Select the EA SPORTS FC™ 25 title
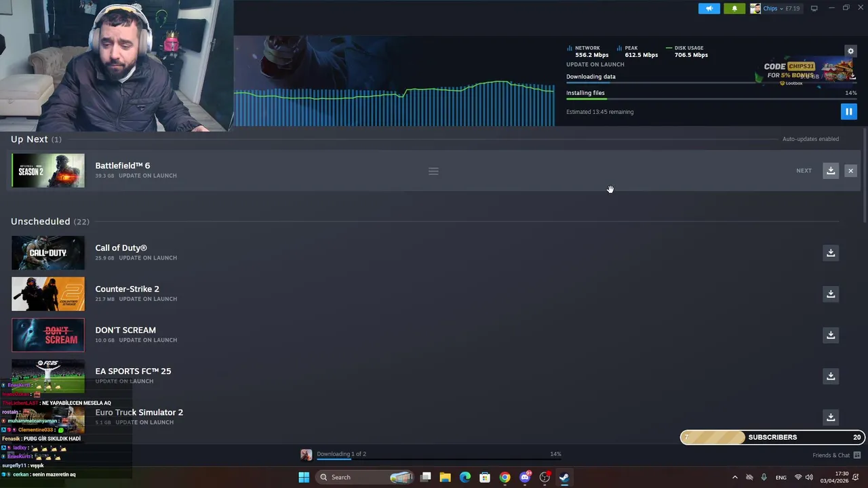Viewport: 868px width, 488px height. coord(133,371)
